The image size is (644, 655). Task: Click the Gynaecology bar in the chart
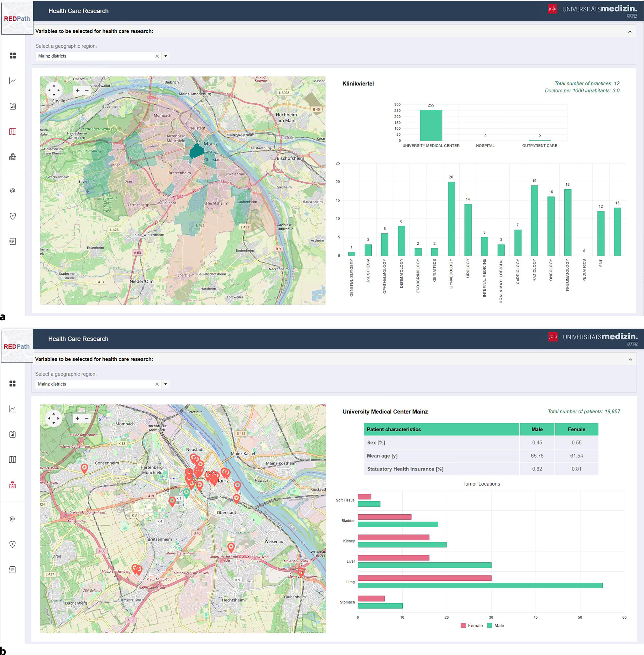pyautogui.click(x=451, y=218)
